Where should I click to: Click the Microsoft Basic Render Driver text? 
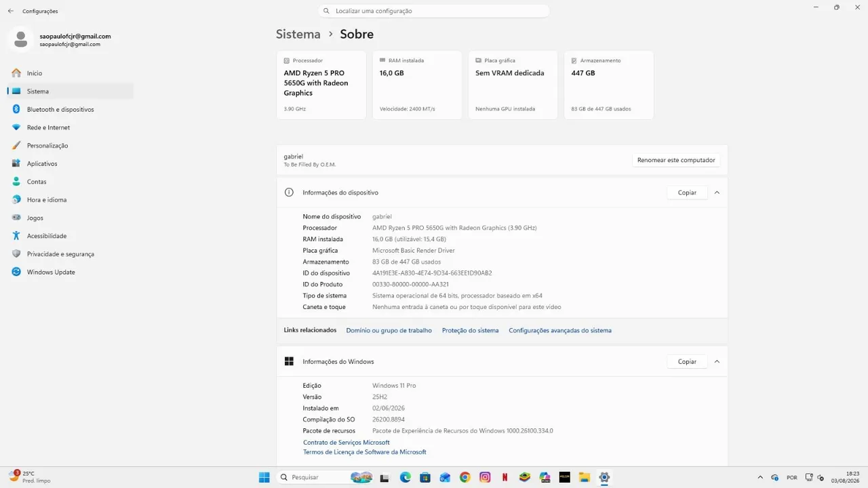click(x=414, y=250)
